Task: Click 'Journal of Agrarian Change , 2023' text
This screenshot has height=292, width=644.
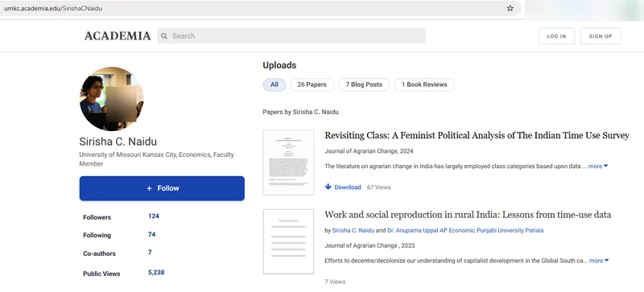Action: (x=369, y=245)
